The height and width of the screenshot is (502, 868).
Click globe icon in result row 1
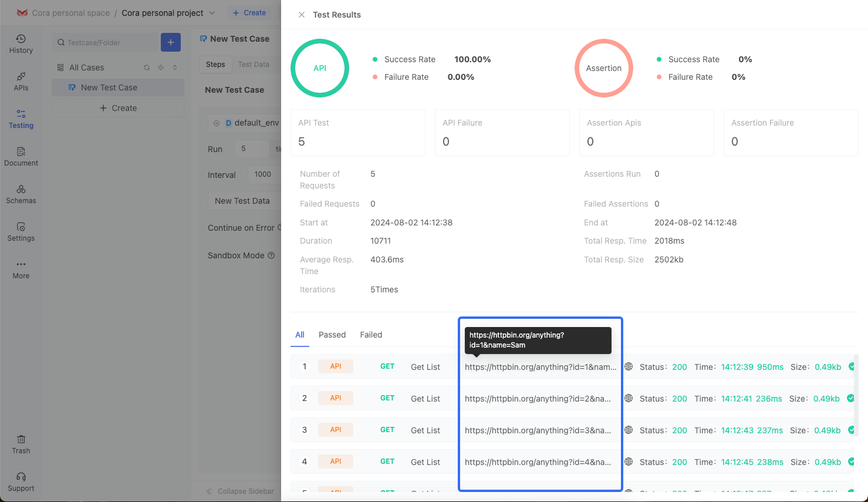629,366
